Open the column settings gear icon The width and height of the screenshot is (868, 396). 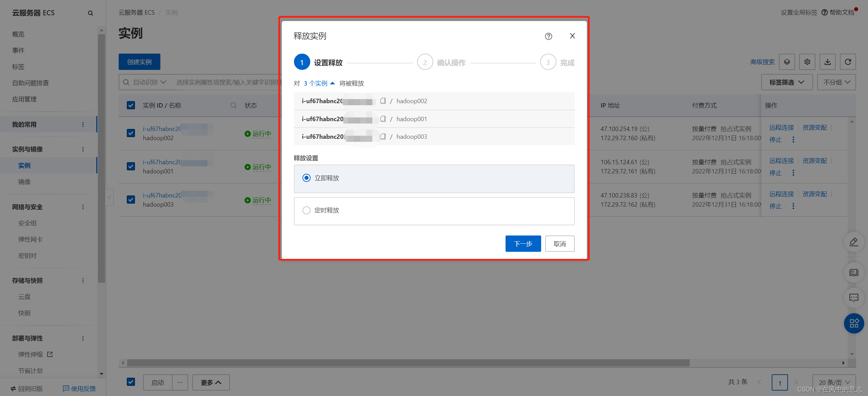(x=807, y=62)
